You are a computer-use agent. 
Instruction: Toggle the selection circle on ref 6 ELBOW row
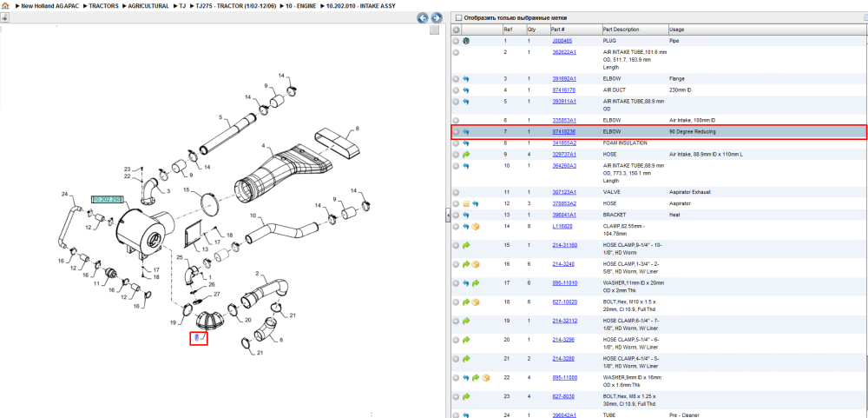(x=456, y=120)
